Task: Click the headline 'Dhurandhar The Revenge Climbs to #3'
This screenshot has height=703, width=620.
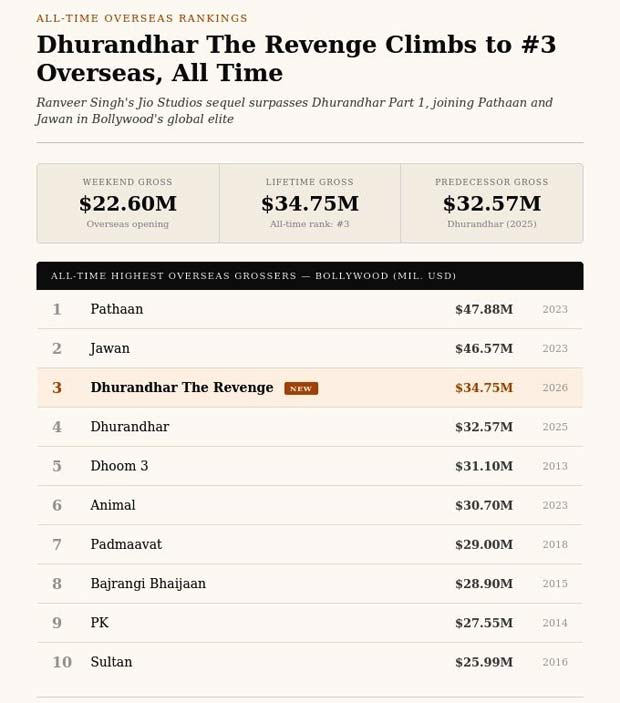Action: click(x=296, y=45)
